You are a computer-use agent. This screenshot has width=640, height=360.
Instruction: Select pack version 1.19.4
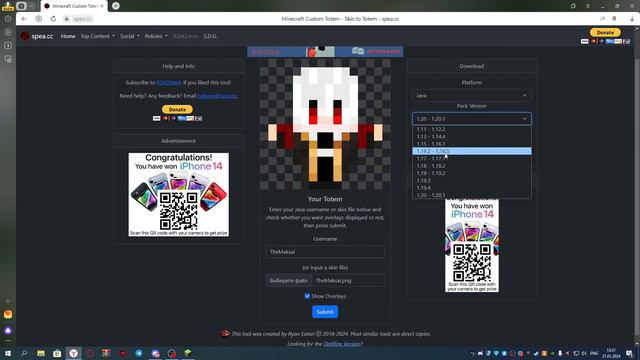472,188
